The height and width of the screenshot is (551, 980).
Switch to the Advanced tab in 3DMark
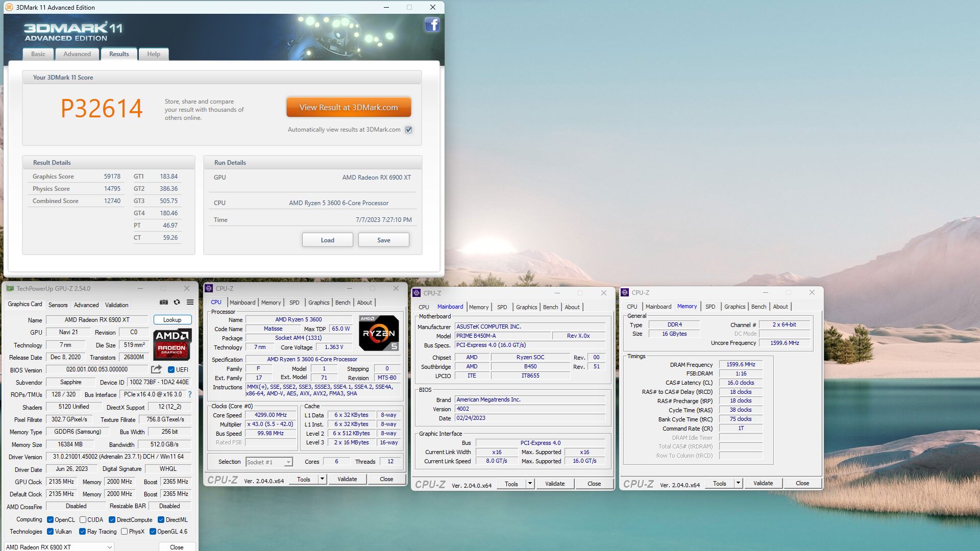coord(77,54)
